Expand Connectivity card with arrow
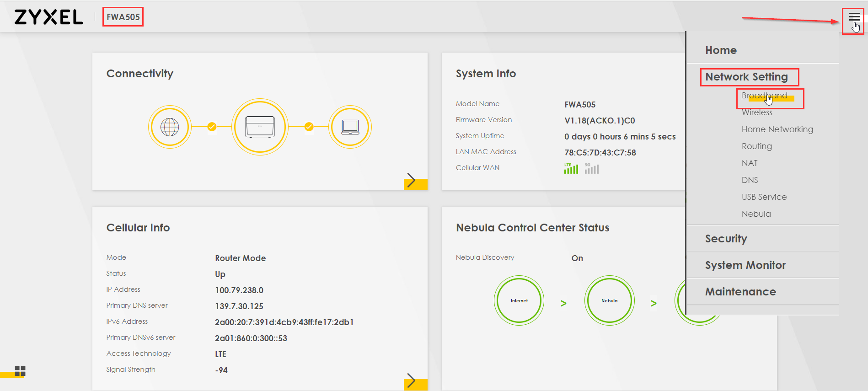 point(415,181)
